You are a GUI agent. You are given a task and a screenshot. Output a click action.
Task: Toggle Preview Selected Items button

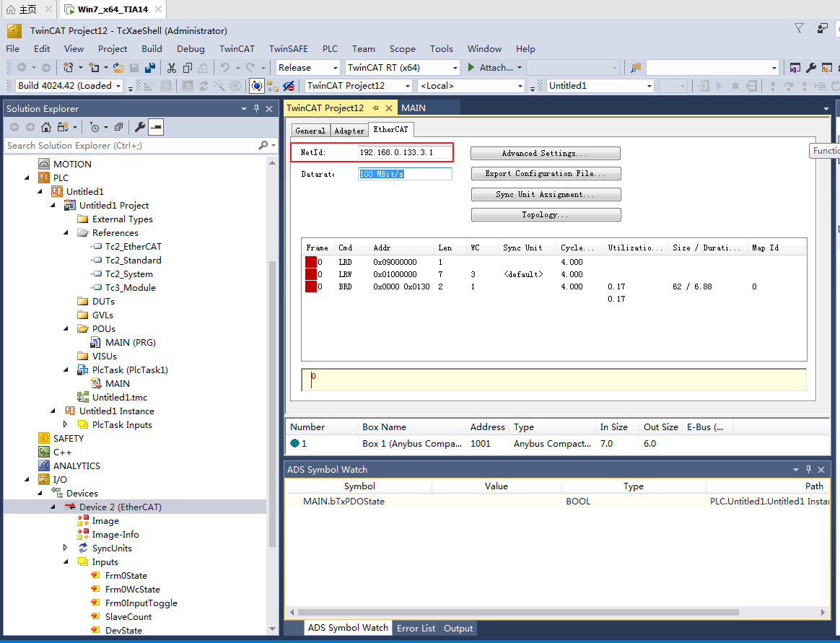(156, 127)
